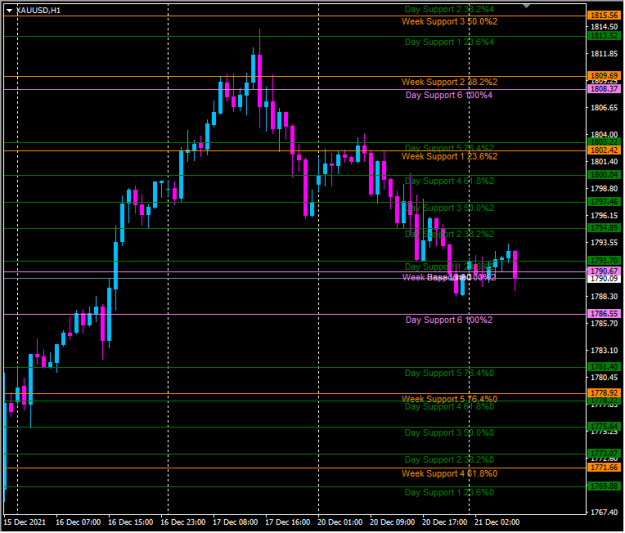Click the green 1791.70 price tag
Screen dimensions: 625x533
(604, 261)
